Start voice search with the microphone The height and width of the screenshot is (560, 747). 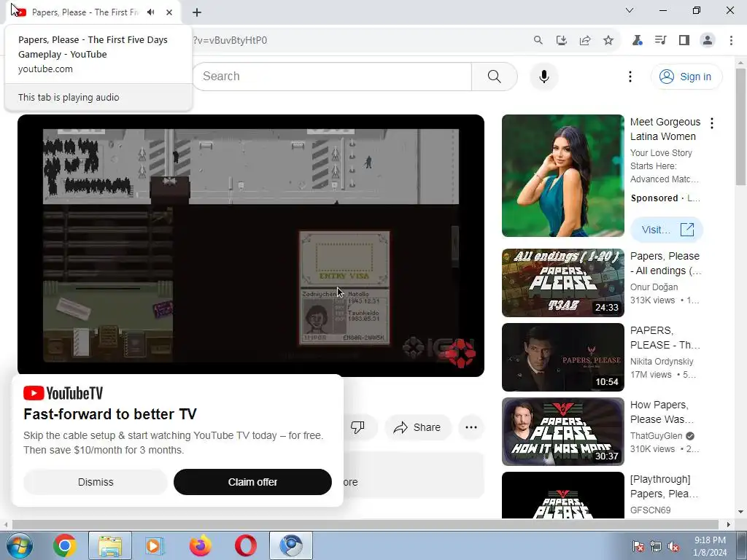click(543, 76)
